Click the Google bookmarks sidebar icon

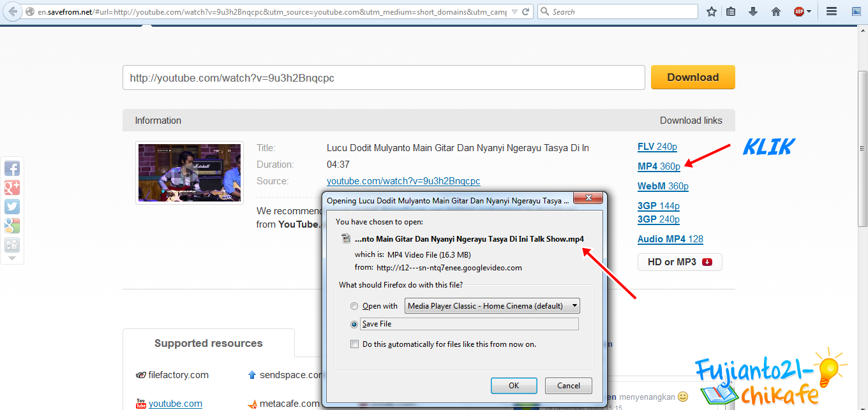coord(12,226)
